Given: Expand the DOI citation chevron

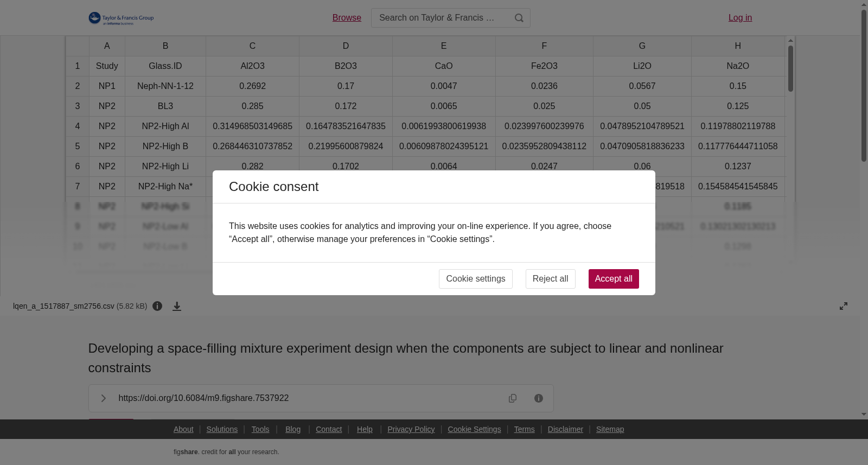Looking at the screenshot, I should tap(103, 398).
